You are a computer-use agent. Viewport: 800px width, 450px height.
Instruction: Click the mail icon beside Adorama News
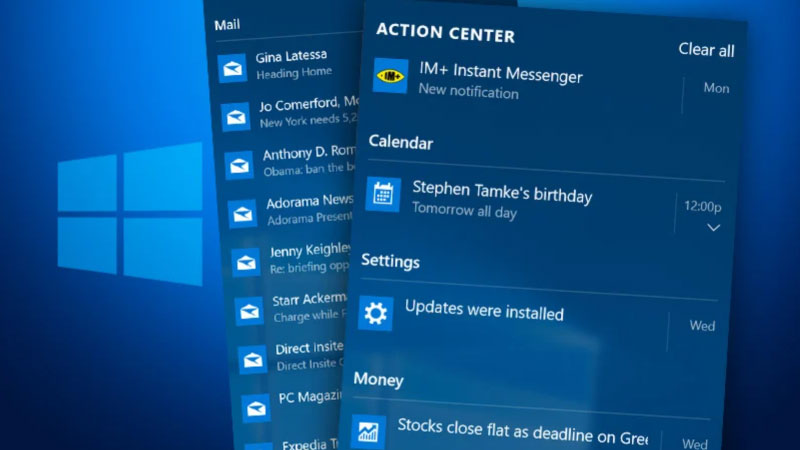click(242, 212)
